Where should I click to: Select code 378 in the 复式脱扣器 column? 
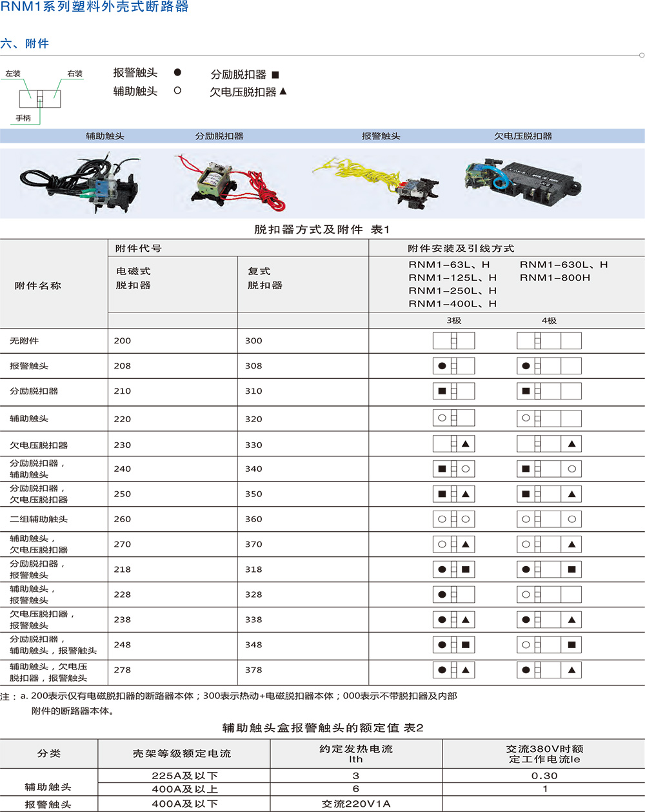point(253,670)
